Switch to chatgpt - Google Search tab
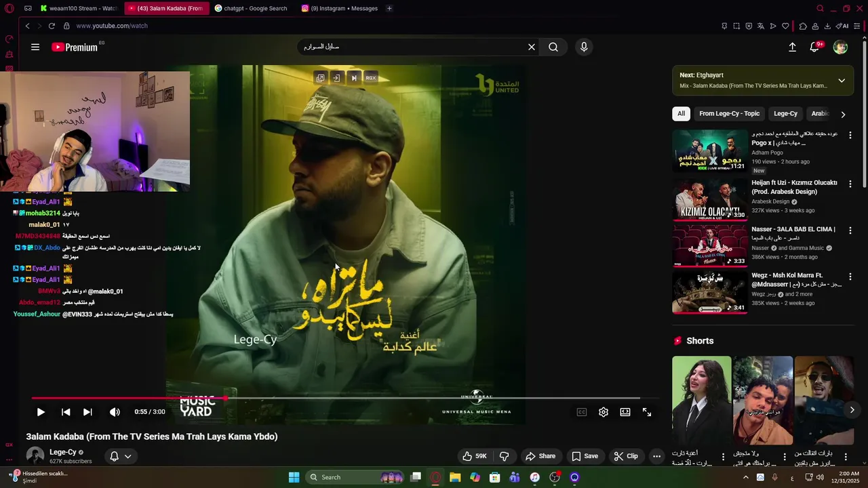Screen dimensions: 868x488 (x=251, y=8)
